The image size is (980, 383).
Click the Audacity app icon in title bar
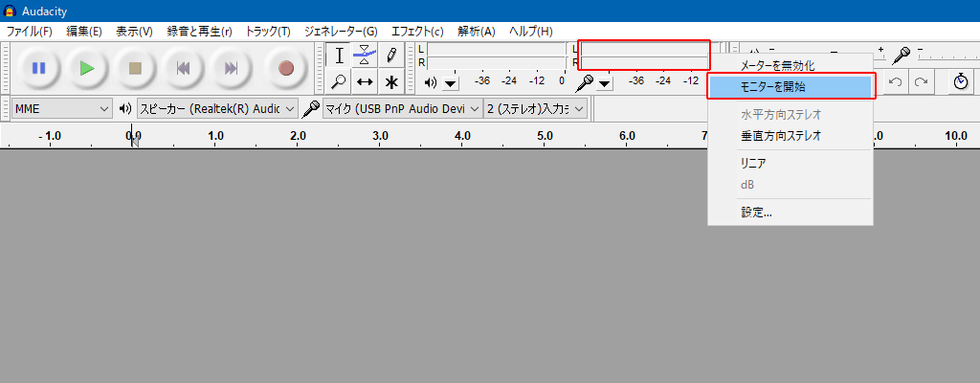point(10,11)
